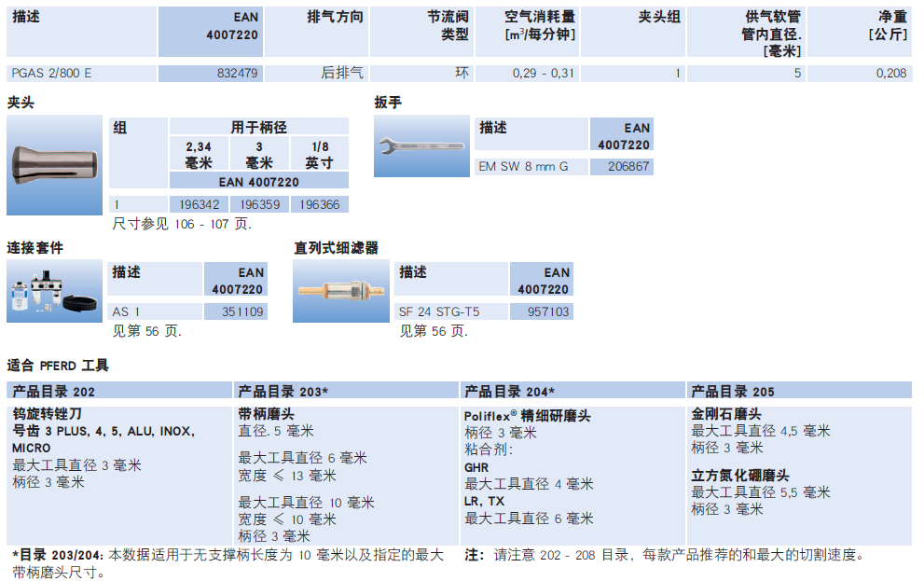
Task: Click the 扳手 section title
Action: tap(388, 103)
